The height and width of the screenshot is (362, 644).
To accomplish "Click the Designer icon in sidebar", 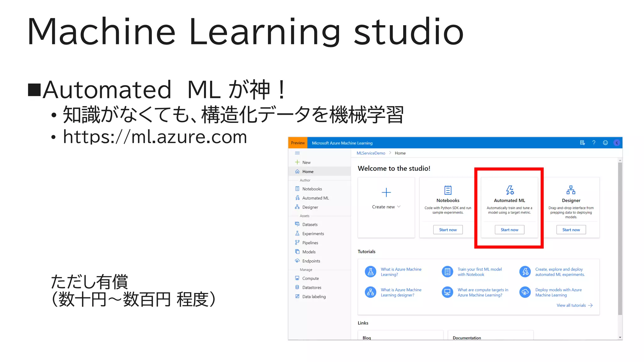I will point(297,207).
